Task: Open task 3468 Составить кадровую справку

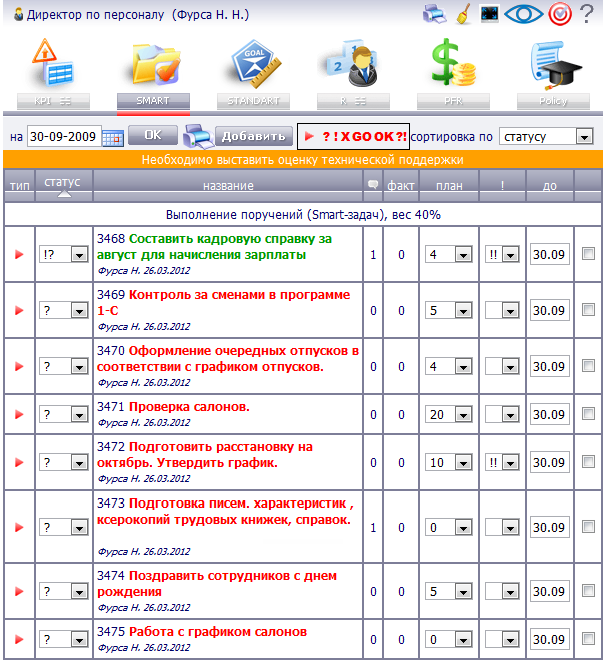Action: (214, 247)
